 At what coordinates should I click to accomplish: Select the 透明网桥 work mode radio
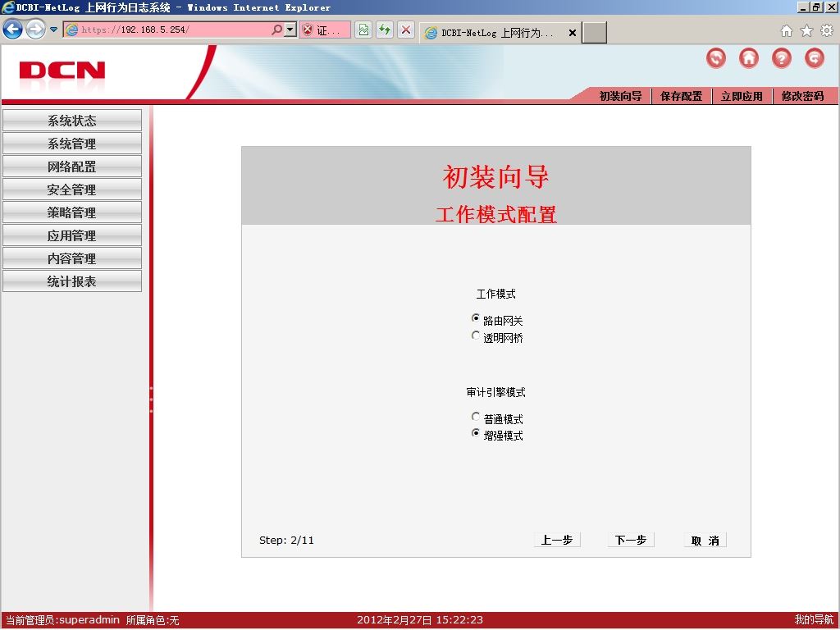pyautogui.click(x=475, y=336)
